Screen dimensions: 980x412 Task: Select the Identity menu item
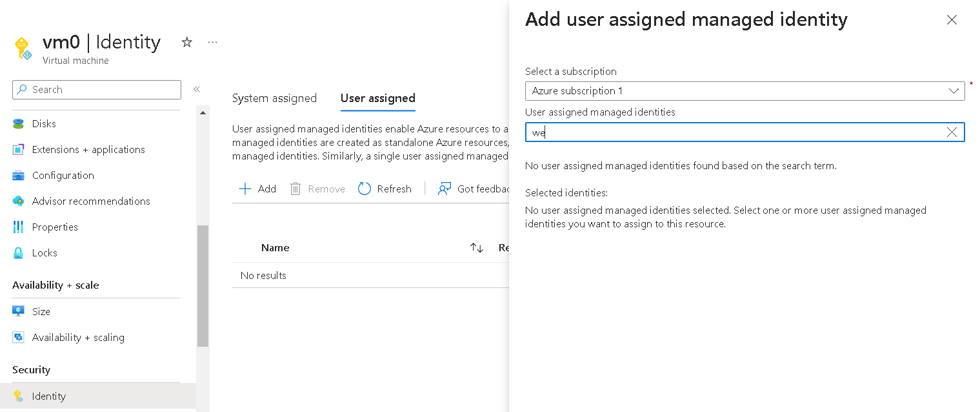click(x=49, y=396)
